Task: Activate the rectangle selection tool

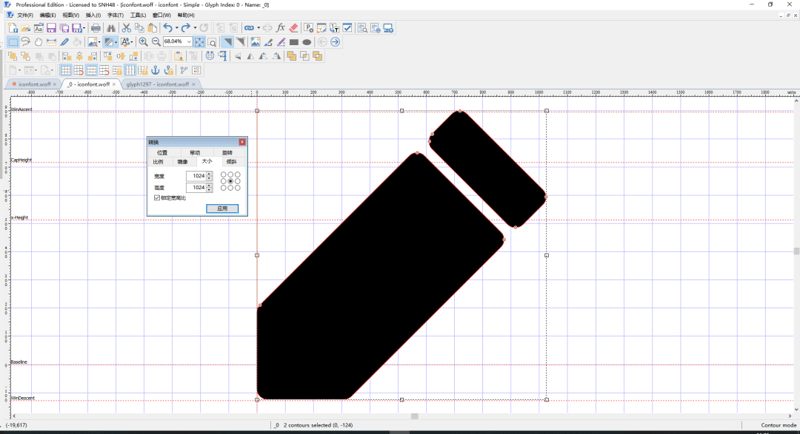Action: [x=13, y=42]
